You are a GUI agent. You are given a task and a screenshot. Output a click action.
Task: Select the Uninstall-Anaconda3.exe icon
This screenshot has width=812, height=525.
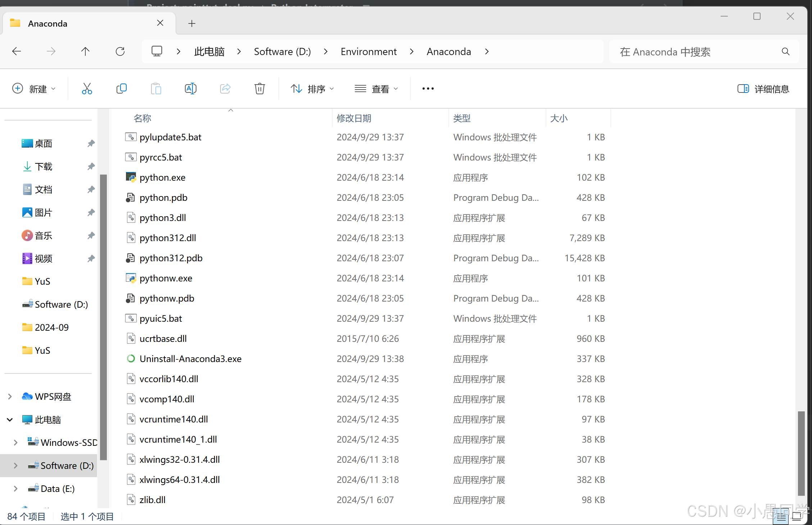click(131, 359)
